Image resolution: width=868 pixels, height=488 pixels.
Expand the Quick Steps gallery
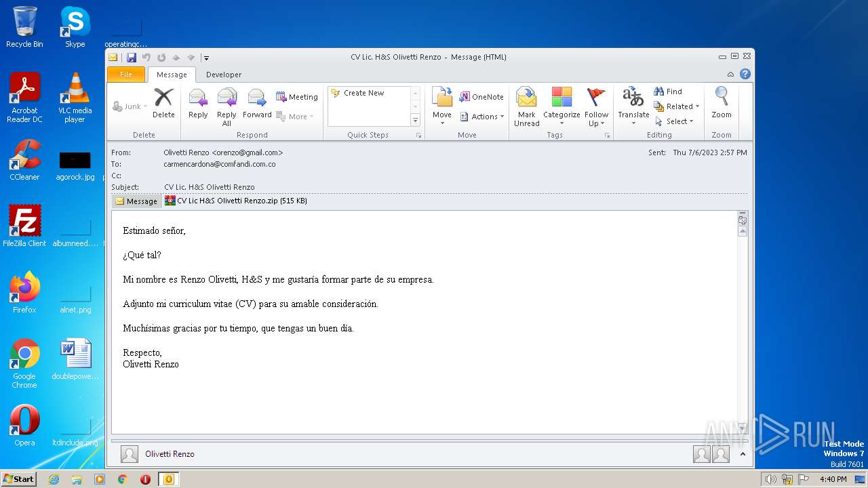(415, 120)
